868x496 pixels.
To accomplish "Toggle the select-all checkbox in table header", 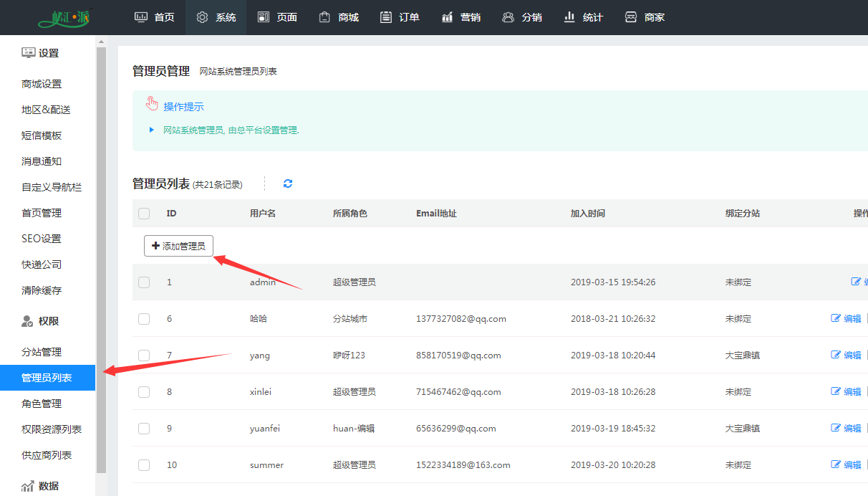I will tap(144, 214).
